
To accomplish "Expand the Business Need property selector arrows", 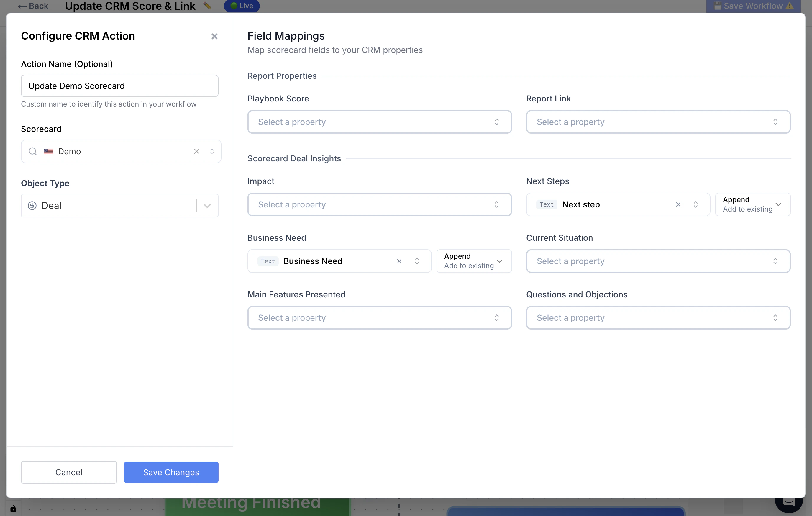I will (417, 261).
